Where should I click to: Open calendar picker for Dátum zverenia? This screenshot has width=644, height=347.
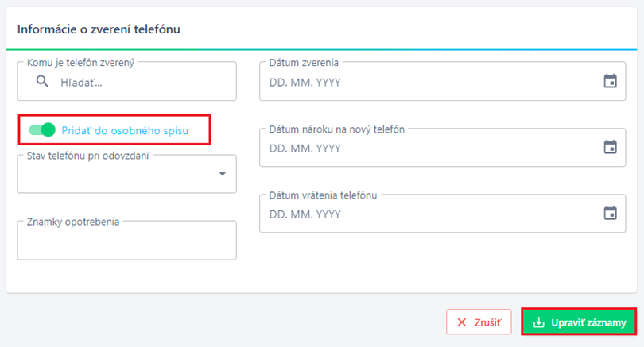click(610, 81)
